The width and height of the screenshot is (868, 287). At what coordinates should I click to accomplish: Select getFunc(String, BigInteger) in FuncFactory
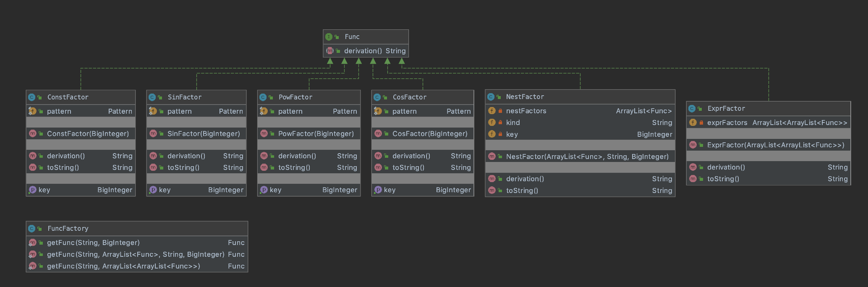click(93, 243)
